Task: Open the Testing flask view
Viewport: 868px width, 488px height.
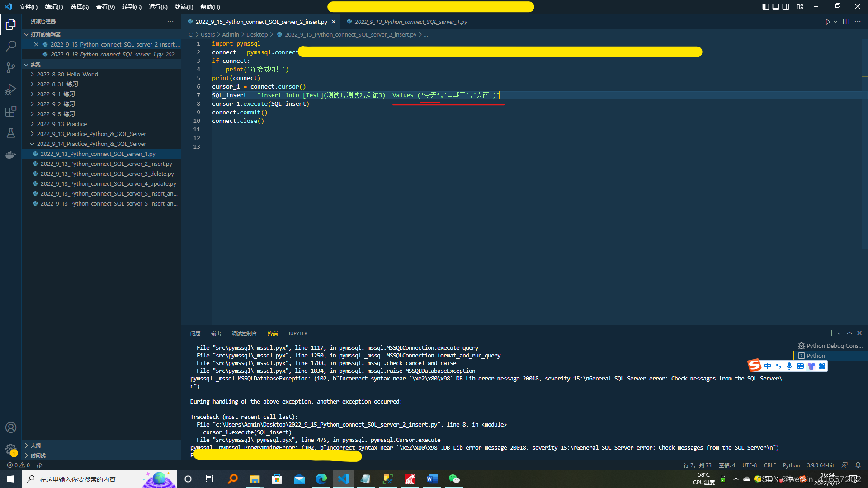Action: tap(11, 133)
